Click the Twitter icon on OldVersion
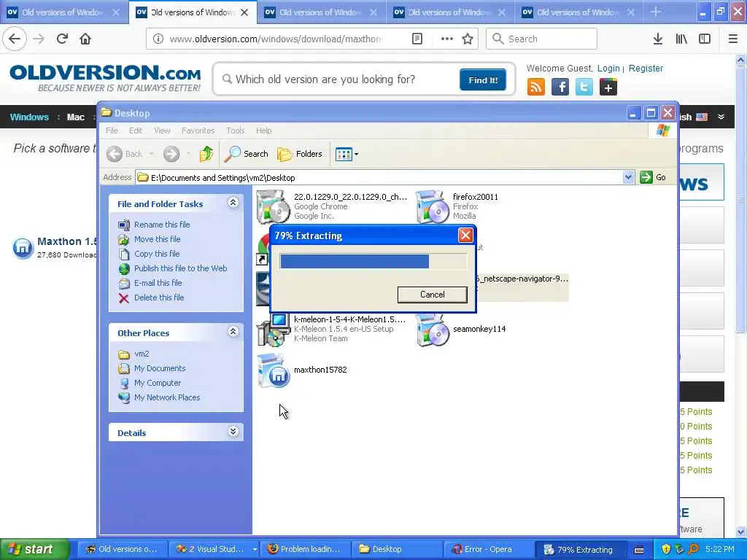The width and height of the screenshot is (747, 560). pyautogui.click(x=584, y=87)
